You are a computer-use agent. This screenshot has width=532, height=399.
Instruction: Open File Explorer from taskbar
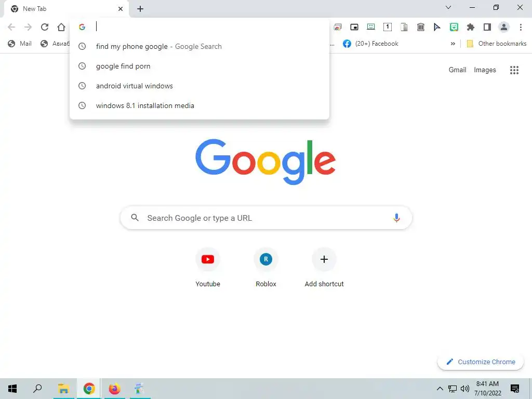(63, 389)
